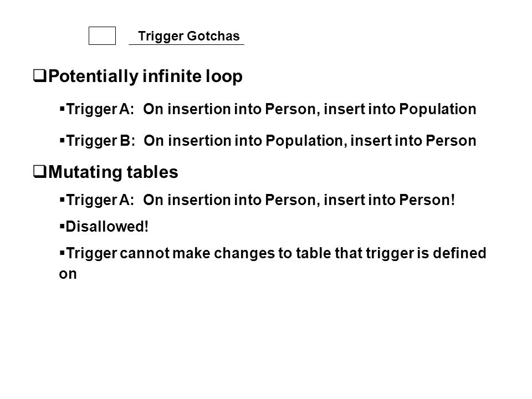Click square bullet before Trigger cannot make changes
The width and height of the screenshot is (532, 399).
[x=62, y=253]
